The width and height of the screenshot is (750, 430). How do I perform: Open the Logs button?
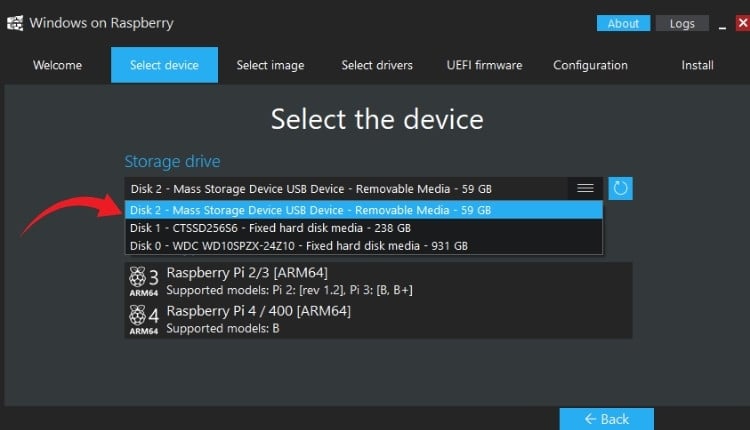pos(682,23)
